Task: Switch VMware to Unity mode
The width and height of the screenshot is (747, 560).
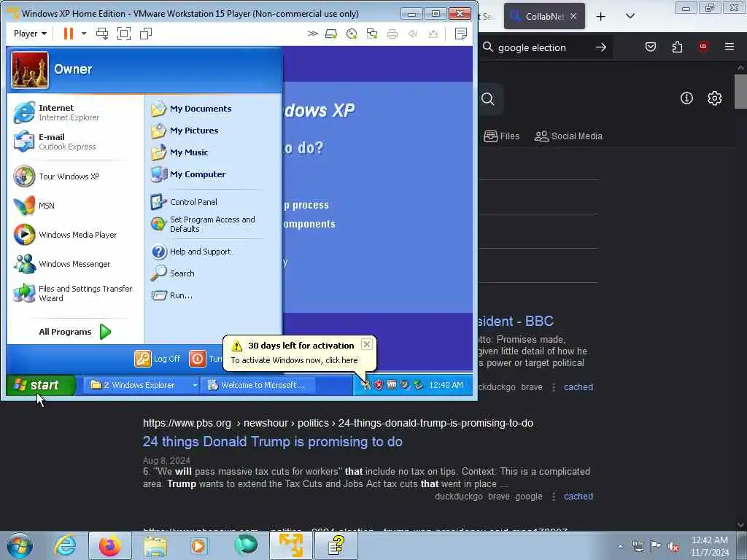Action: pyautogui.click(x=146, y=34)
